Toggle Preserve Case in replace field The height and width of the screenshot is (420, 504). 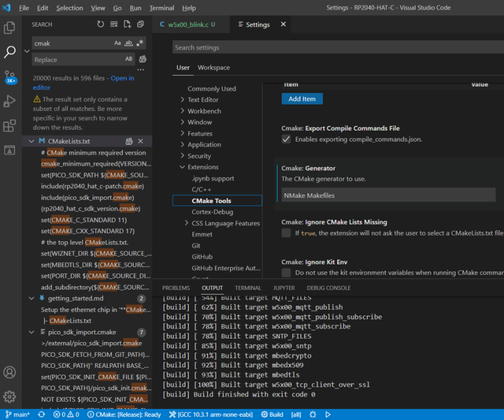pos(129,59)
